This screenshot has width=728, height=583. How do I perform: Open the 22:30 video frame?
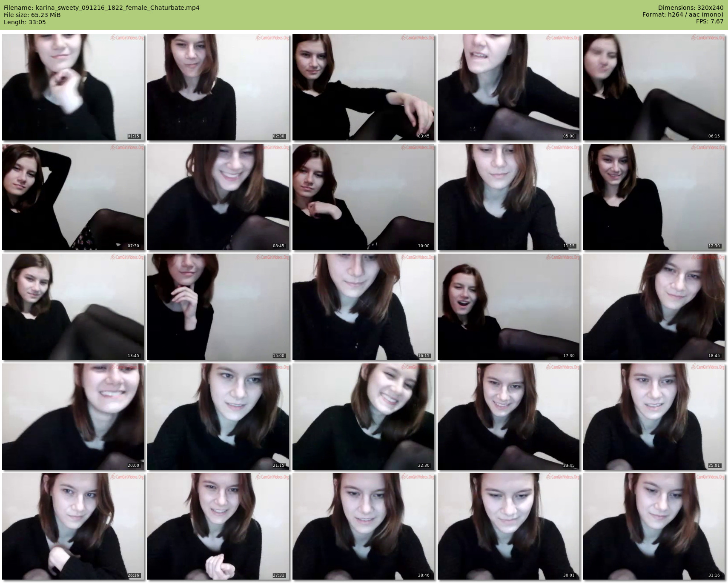pos(363,416)
